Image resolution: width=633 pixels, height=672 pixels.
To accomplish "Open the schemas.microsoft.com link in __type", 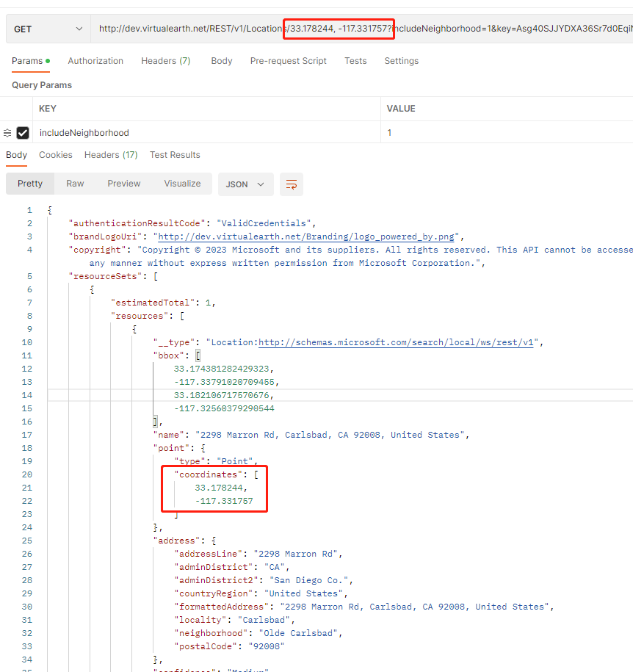I will tap(396, 342).
